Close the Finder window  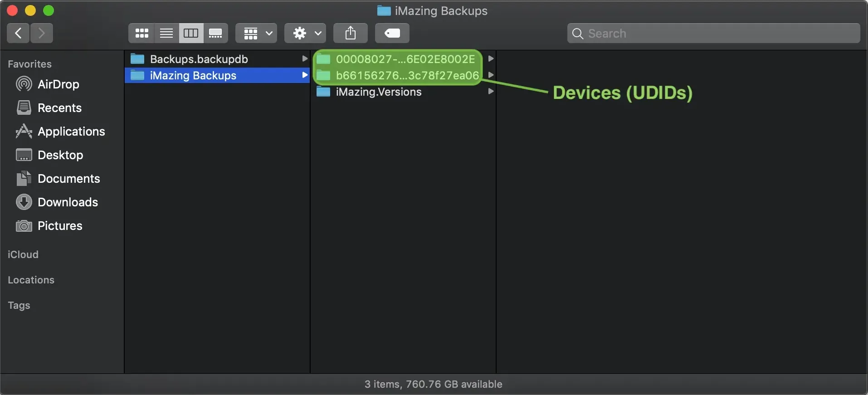point(12,10)
